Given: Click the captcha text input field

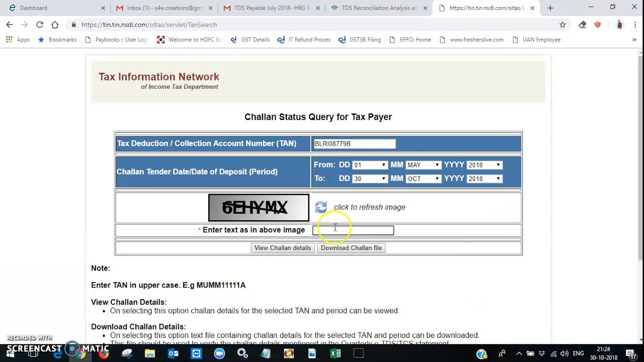Looking at the screenshot, I should tap(353, 230).
